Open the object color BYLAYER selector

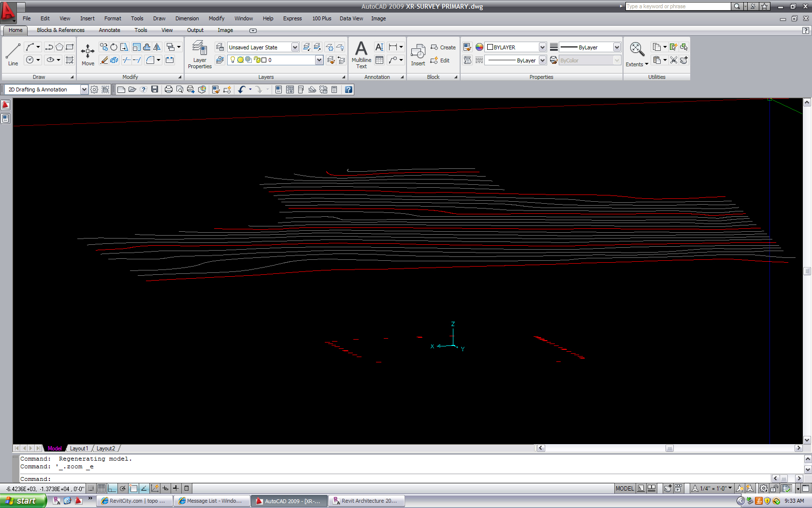pyautogui.click(x=516, y=47)
